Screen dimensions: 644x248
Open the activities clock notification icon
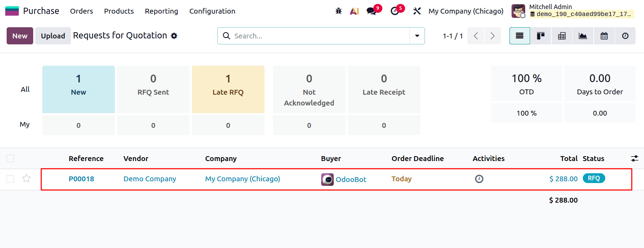click(x=395, y=11)
